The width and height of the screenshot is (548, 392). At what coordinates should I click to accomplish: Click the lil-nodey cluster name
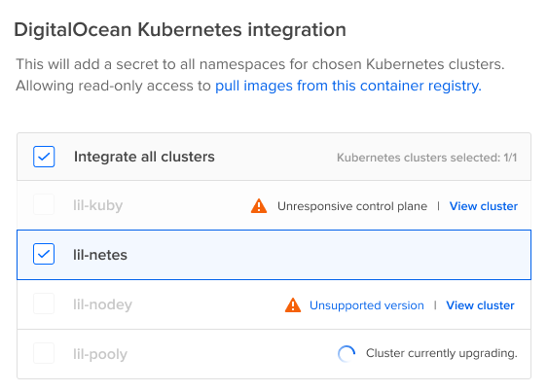point(102,304)
